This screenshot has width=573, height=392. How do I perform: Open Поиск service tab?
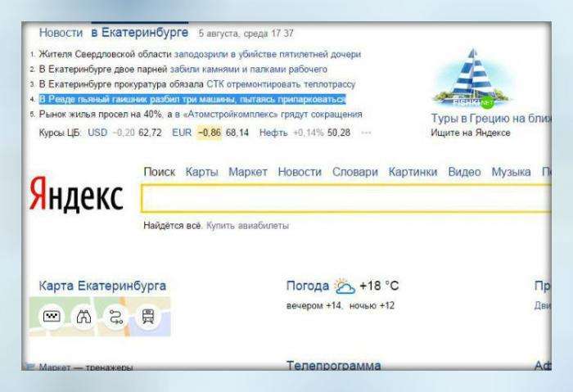click(x=160, y=172)
